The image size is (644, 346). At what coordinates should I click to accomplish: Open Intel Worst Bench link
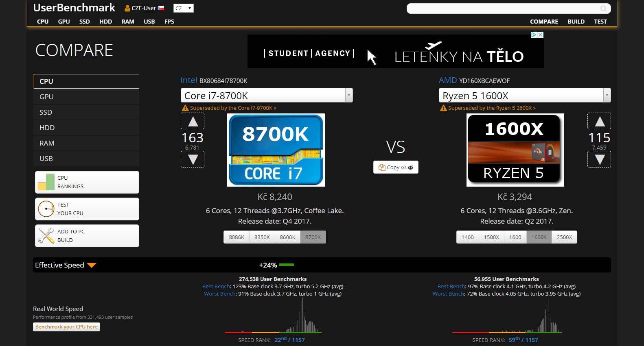pyautogui.click(x=219, y=294)
